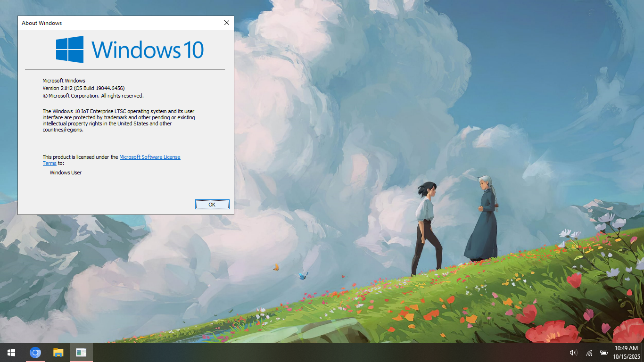The width and height of the screenshot is (644, 362).
Task: Open the Windows Start menu
Action: click(11, 353)
